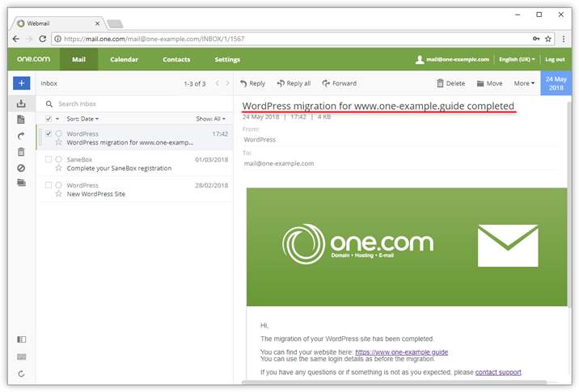Switch to the Settings tab

227,60
